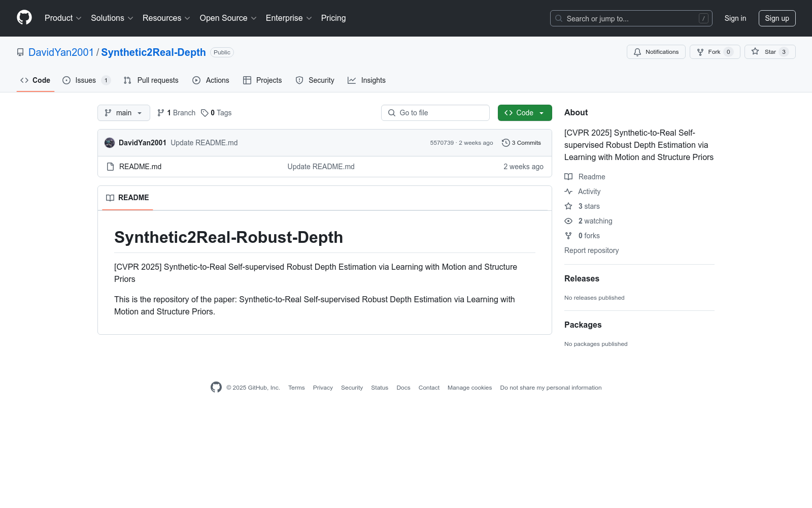This screenshot has height=508, width=812.
Task: Focus the Search or jump to field
Action: [631, 18]
